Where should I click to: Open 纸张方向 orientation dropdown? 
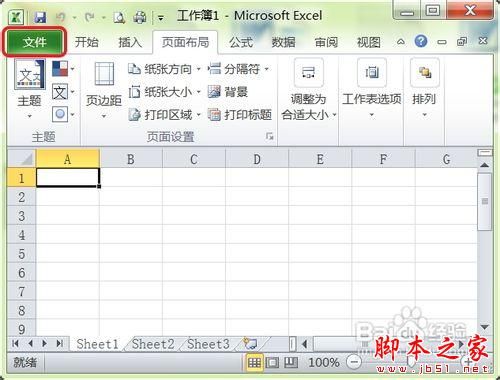(x=165, y=69)
